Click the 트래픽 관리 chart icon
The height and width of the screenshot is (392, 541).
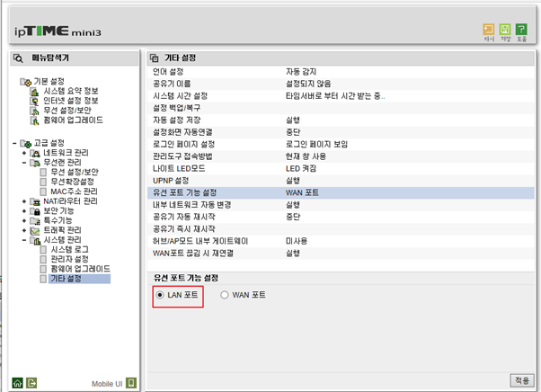35,230
